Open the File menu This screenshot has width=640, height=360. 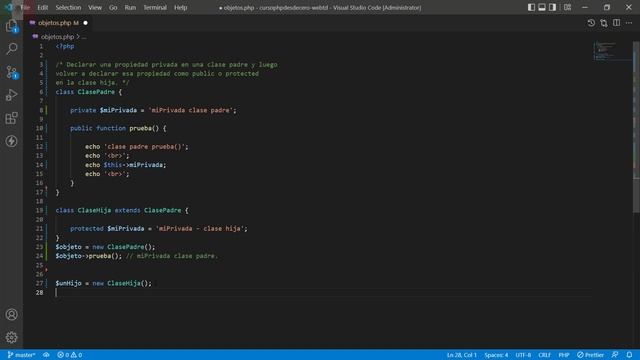[x=25, y=7]
